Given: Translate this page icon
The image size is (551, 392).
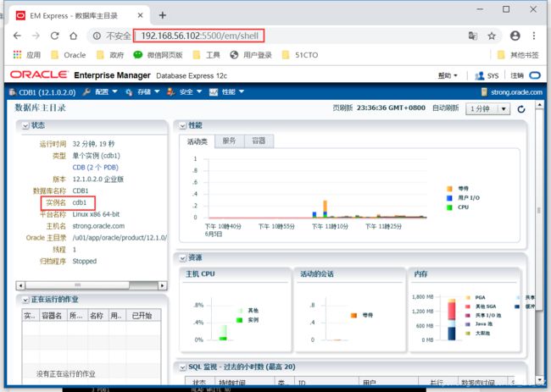Looking at the screenshot, I should (473, 36).
